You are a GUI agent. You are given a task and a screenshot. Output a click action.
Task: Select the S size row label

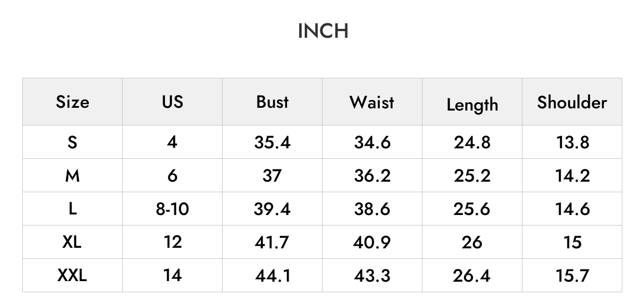click(72, 142)
